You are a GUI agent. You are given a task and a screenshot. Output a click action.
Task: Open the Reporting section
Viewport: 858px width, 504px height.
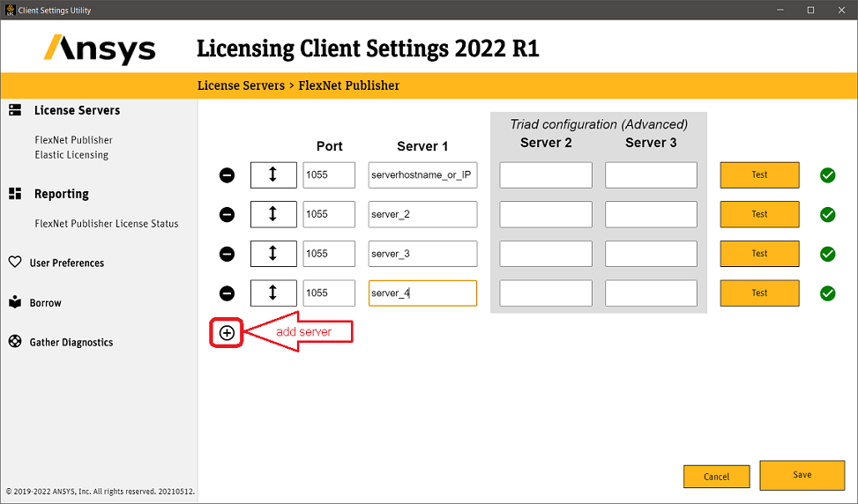click(x=62, y=194)
